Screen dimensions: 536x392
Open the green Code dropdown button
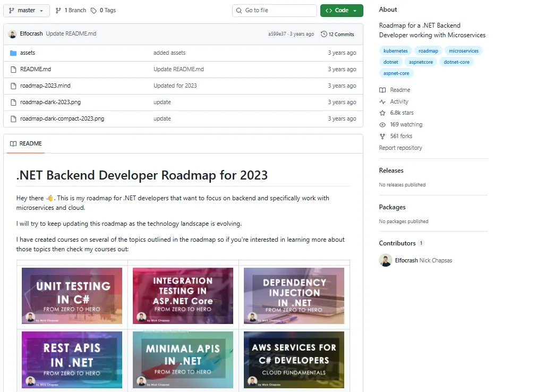342,11
